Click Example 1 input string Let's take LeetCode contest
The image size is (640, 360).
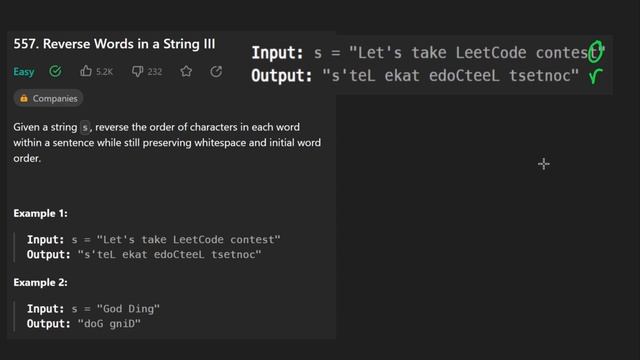point(189,240)
